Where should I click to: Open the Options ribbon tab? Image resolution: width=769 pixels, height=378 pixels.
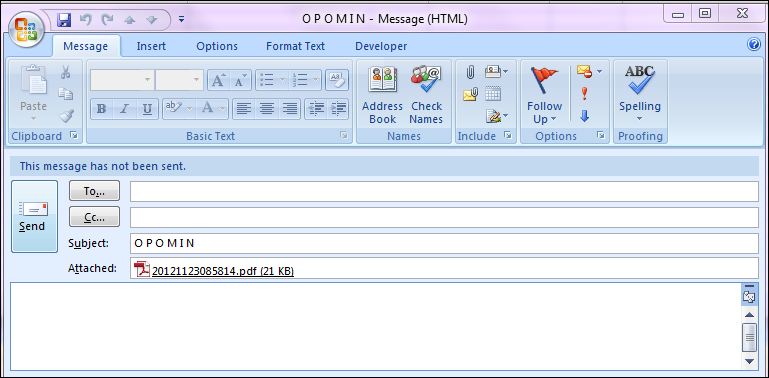[x=217, y=46]
